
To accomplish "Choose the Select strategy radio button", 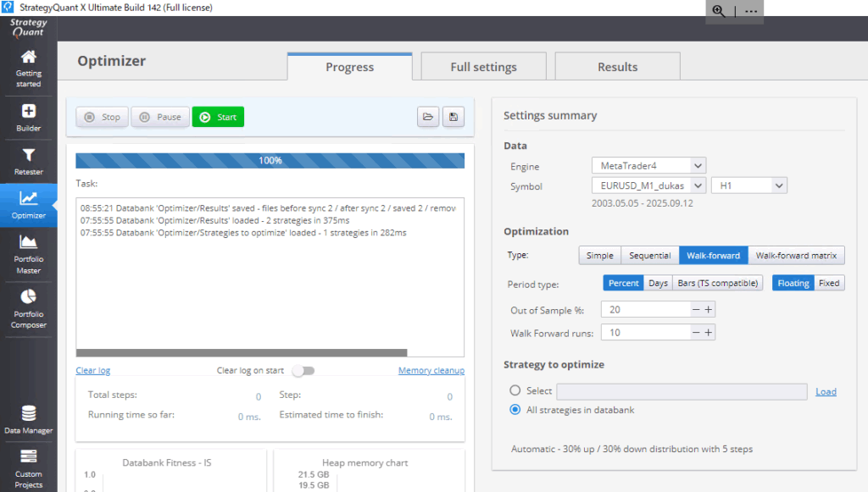I will 515,391.
